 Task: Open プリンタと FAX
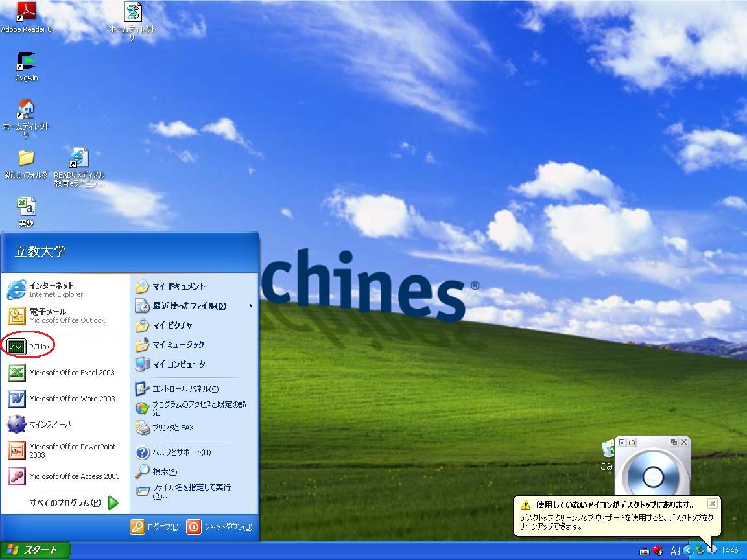pyautogui.click(x=194, y=428)
